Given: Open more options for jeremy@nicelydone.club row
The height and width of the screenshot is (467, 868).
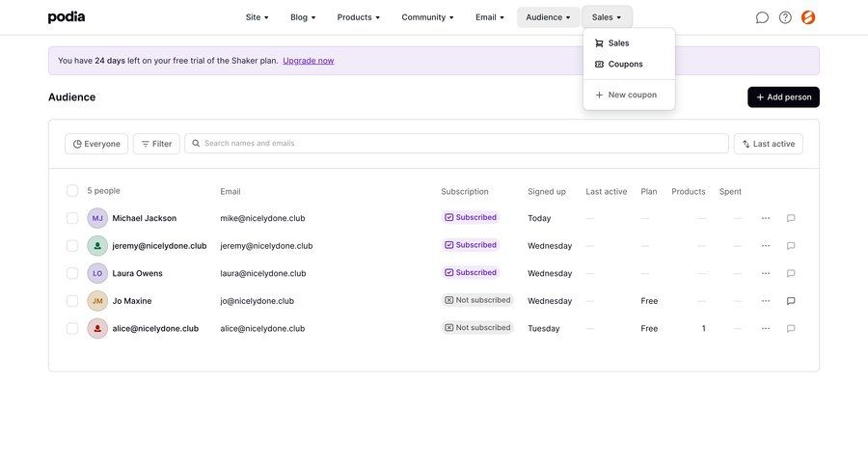Looking at the screenshot, I should 766,245.
